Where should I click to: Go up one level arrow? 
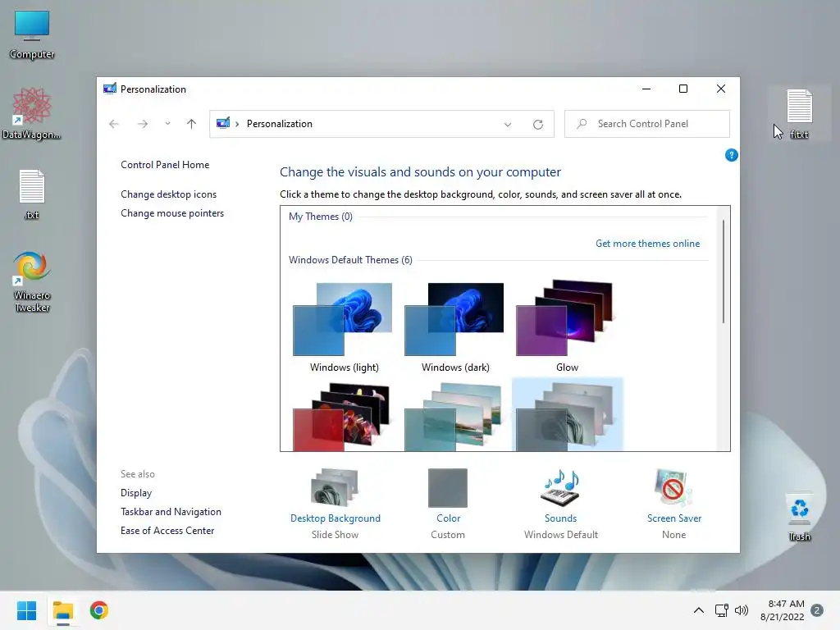pyautogui.click(x=191, y=124)
